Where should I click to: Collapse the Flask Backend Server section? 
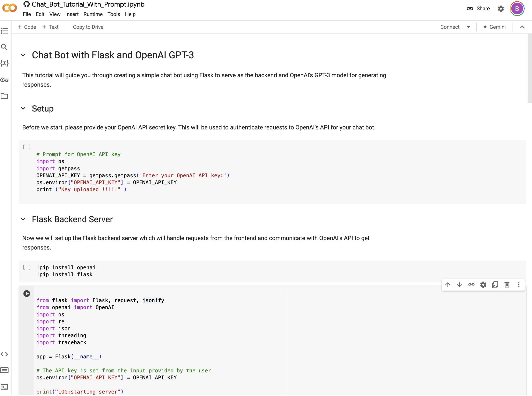click(23, 219)
